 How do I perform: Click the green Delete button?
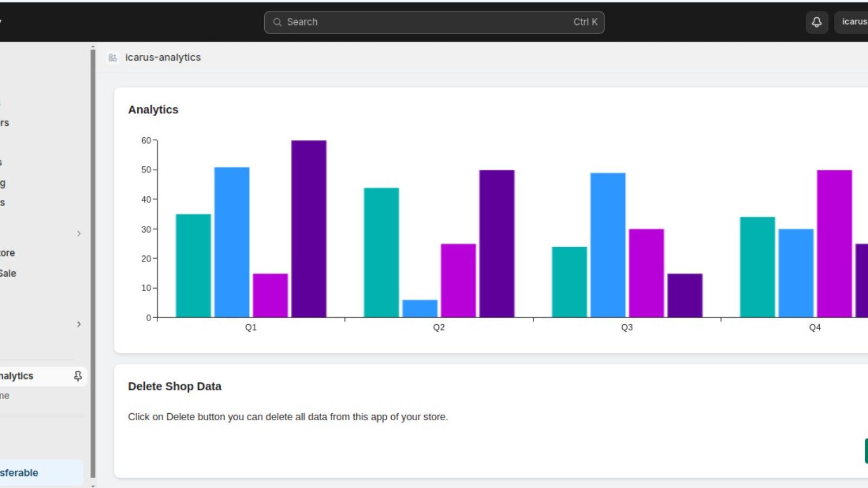pos(866,450)
